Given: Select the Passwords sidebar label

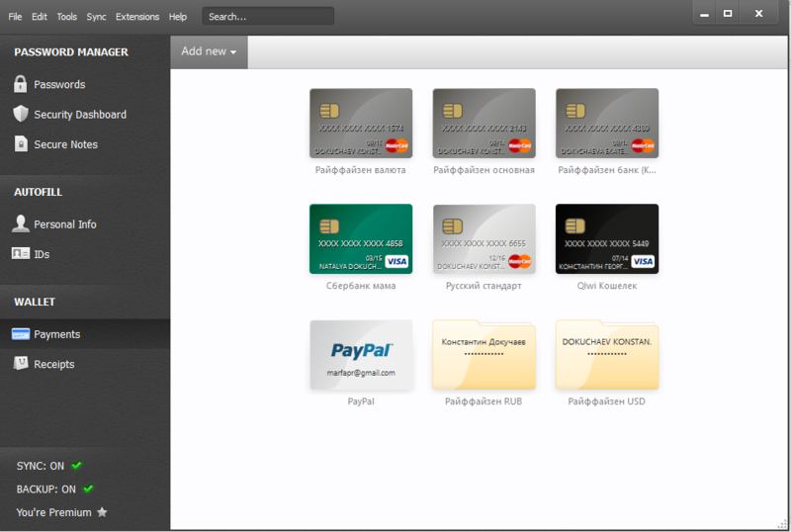Looking at the screenshot, I should pyautogui.click(x=59, y=84).
